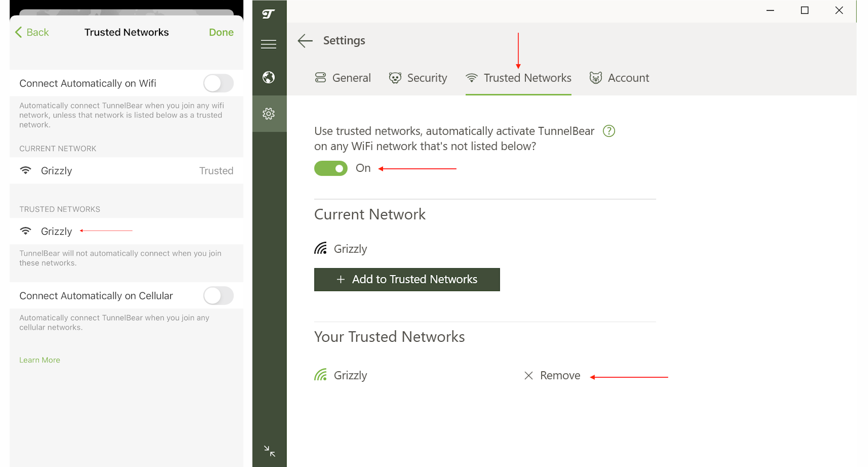Click the Settings title text
This screenshot has width=868, height=467.
[x=344, y=41]
